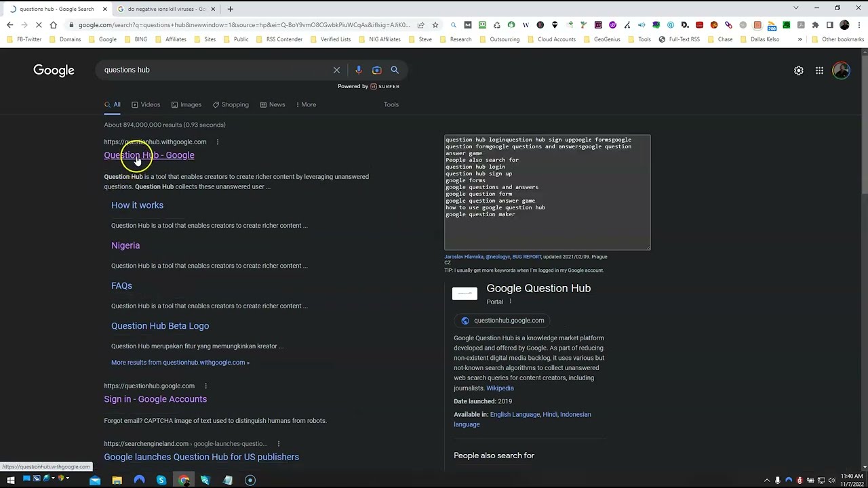The height and width of the screenshot is (488, 868).
Task: Open the Chrome profile avatar in toolbar
Action: (844, 25)
